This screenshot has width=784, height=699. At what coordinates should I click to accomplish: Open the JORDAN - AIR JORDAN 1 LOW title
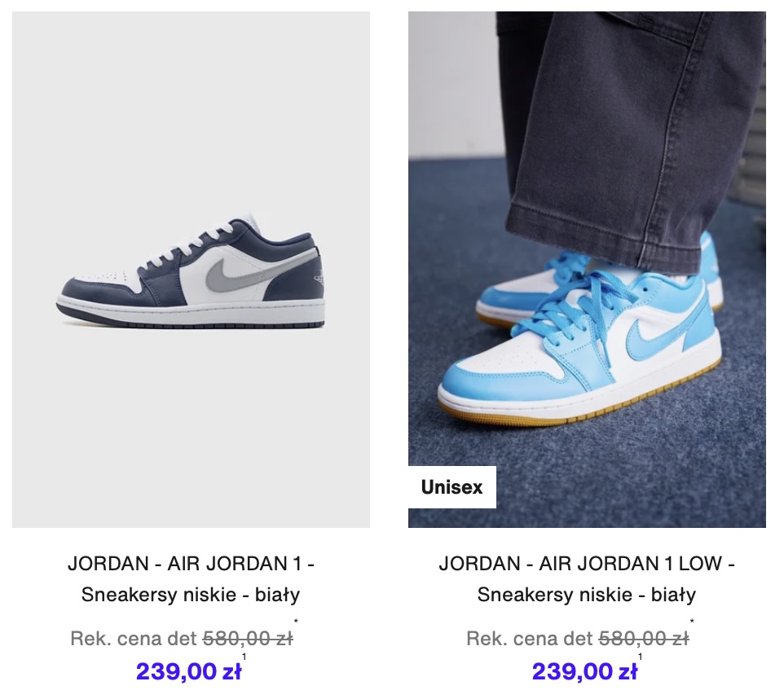(x=587, y=564)
